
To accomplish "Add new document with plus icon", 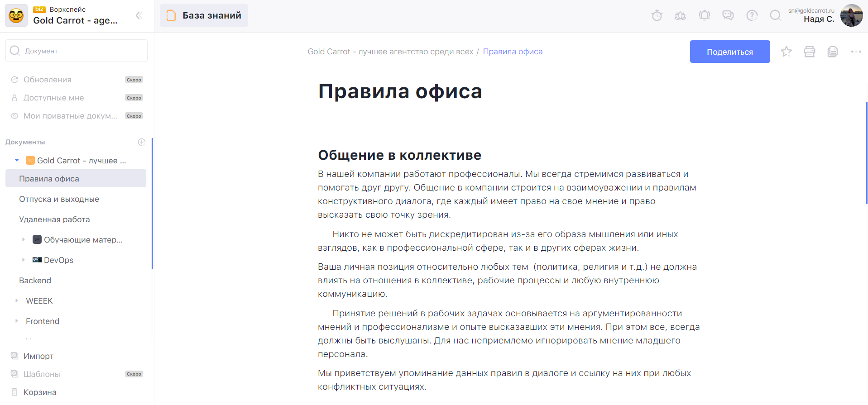I will pos(142,142).
